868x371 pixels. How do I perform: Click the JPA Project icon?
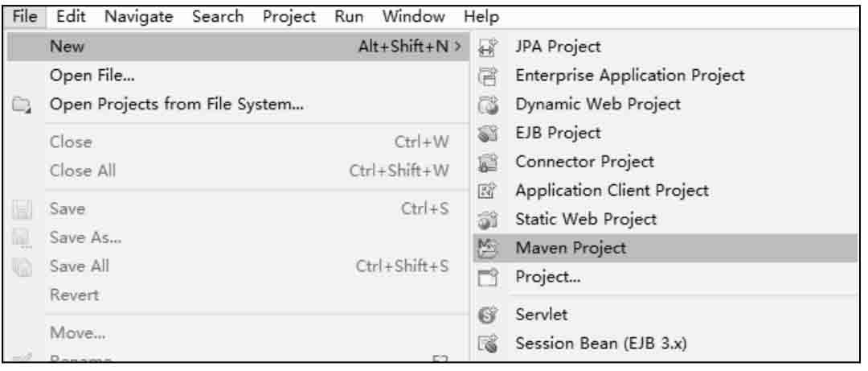489,47
